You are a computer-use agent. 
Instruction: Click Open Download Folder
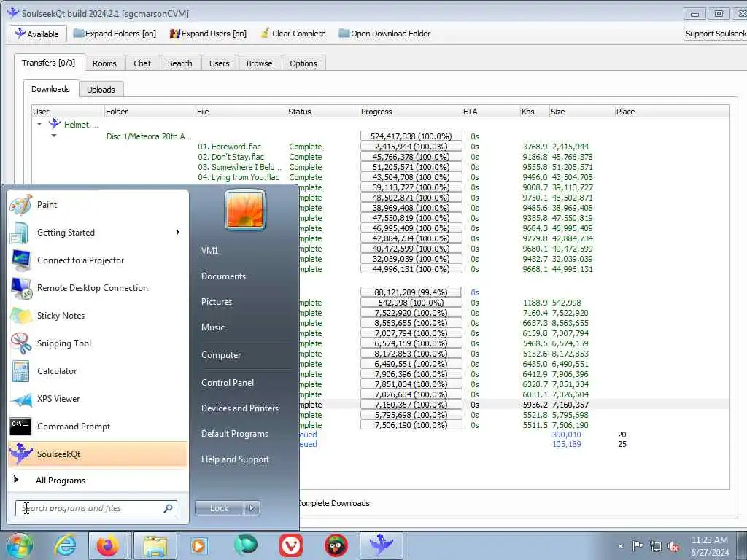click(x=384, y=34)
